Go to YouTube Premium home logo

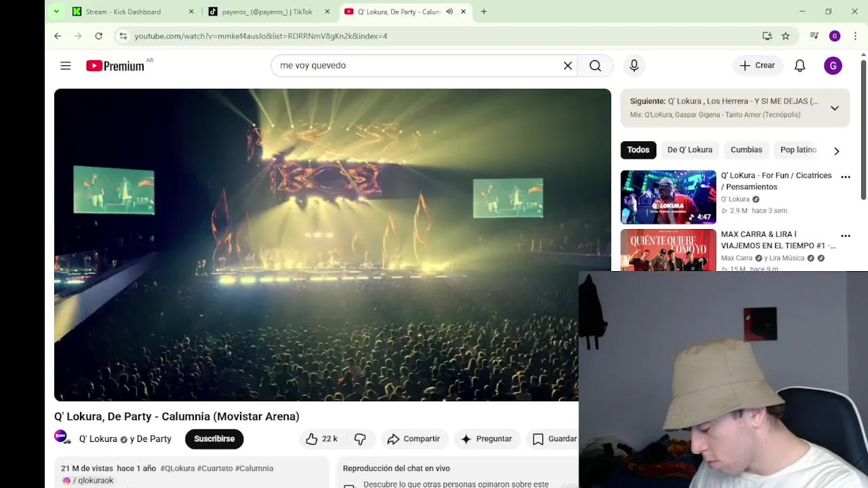tap(115, 66)
